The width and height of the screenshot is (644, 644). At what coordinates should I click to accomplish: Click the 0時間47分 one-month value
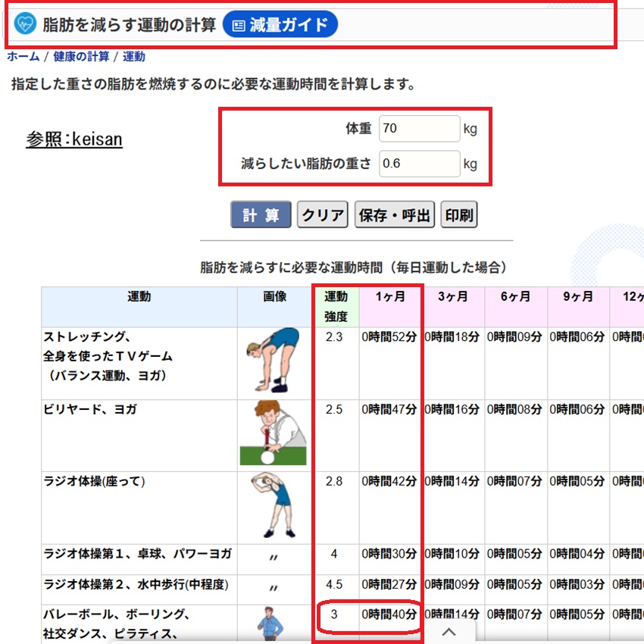(389, 409)
